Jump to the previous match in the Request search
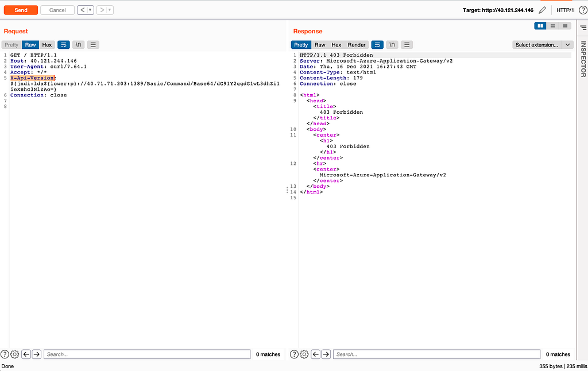This screenshot has height=371, width=588. pyautogui.click(x=26, y=354)
